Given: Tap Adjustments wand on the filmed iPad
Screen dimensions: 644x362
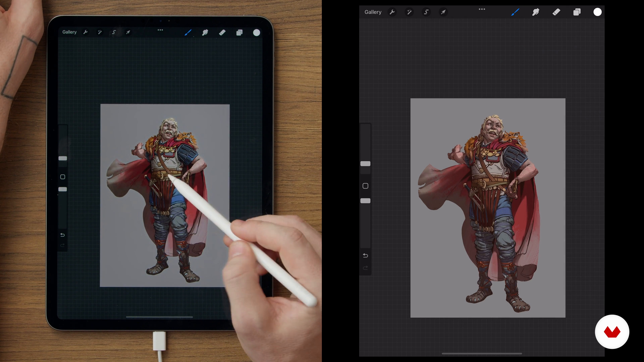Looking at the screenshot, I should click(99, 32).
